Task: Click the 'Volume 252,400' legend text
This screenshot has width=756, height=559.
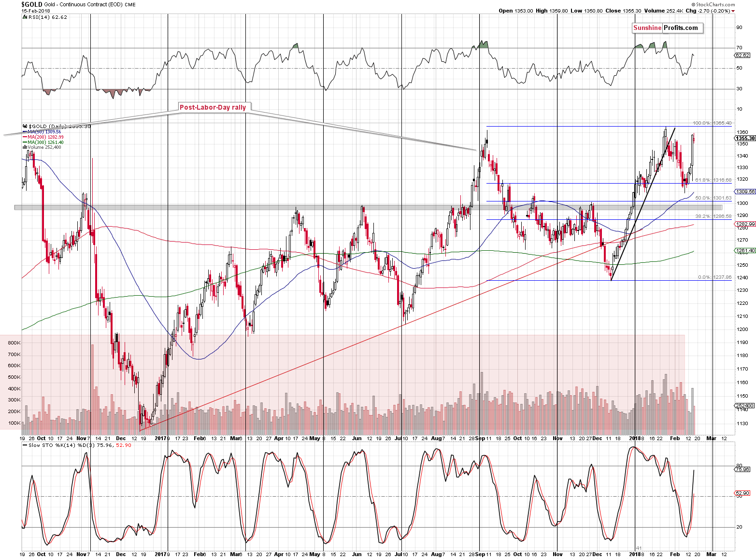Action: coord(44,147)
